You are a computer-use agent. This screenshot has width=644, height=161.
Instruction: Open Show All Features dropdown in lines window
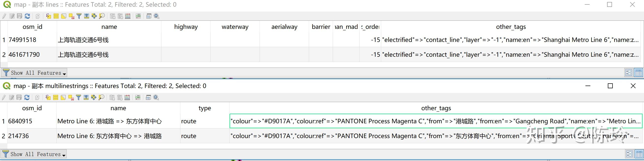click(34, 73)
